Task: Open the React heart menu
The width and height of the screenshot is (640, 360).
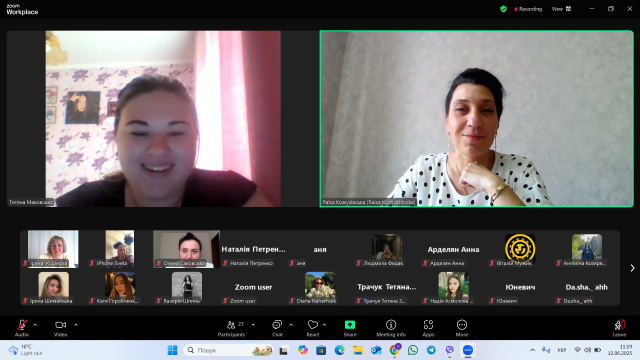Action: click(x=313, y=328)
